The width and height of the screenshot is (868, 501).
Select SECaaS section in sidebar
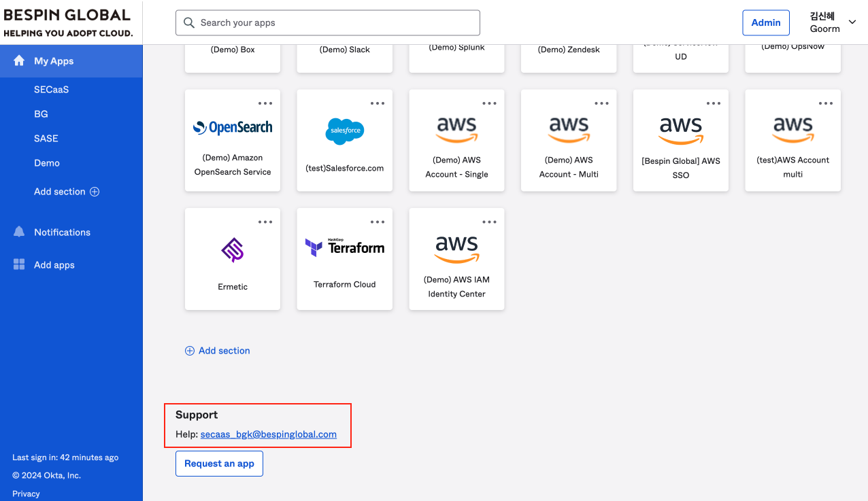(52, 90)
